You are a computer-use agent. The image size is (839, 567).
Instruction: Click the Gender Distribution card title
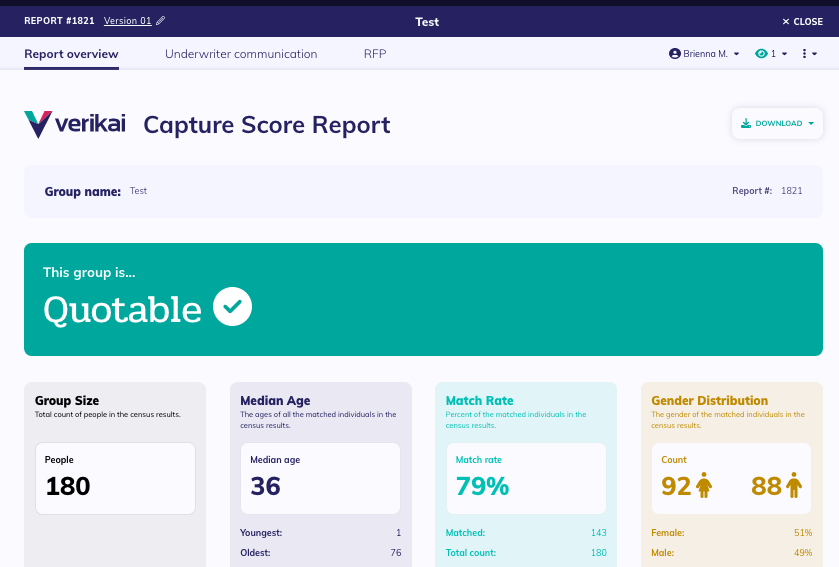(x=710, y=401)
